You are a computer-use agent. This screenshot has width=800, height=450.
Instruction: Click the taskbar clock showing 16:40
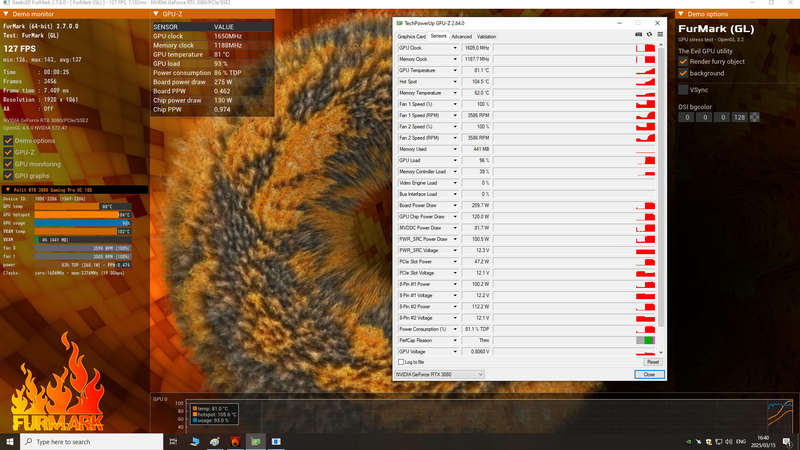(763, 441)
